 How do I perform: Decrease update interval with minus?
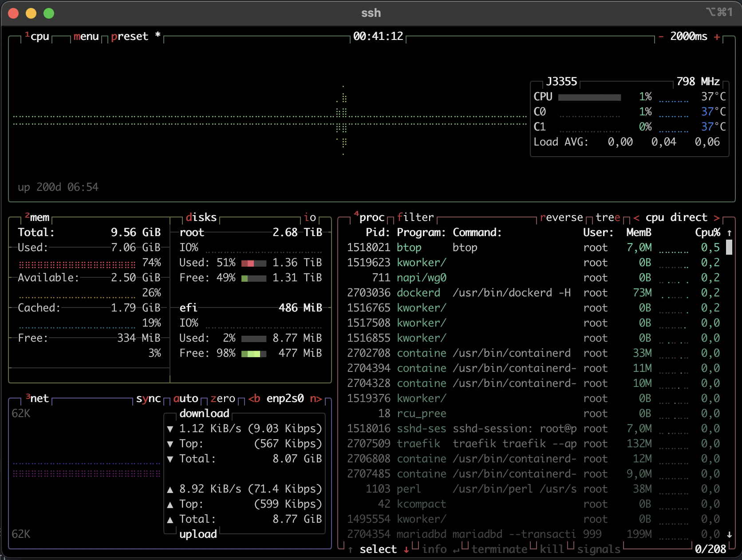click(x=661, y=36)
